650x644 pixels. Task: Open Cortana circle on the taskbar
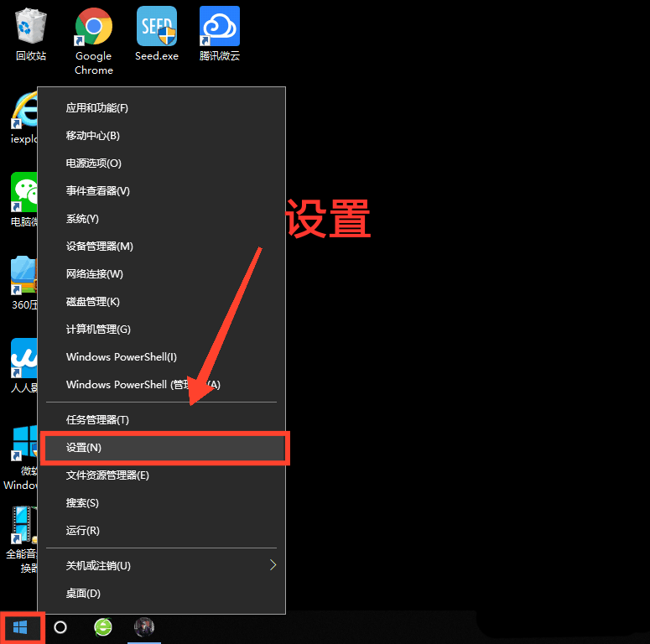pos(60,627)
